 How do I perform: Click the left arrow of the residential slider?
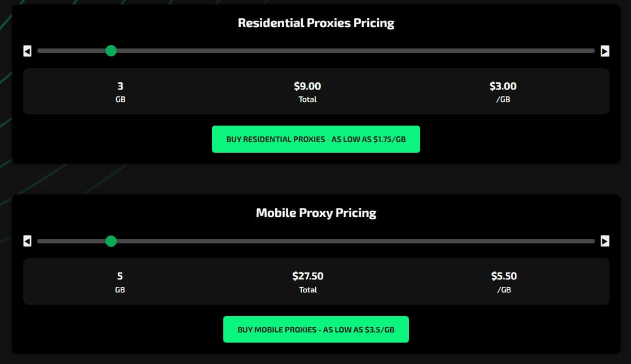coord(27,51)
